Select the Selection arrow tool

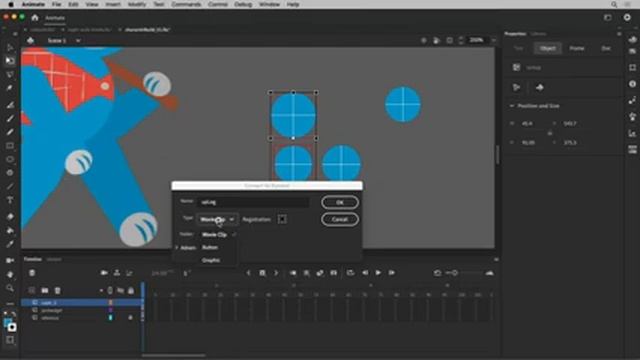10,48
